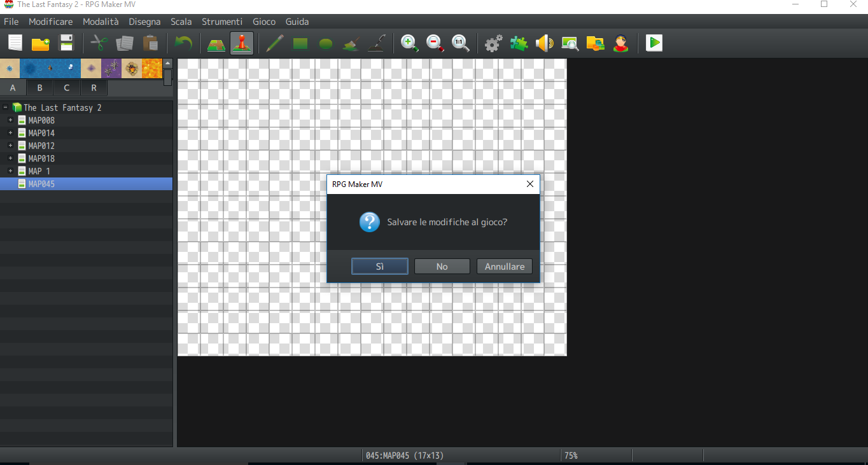Image resolution: width=868 pixels, height=465 pixels.
Task: Open the Disegna menu
Action: click(x=144, y=22)
